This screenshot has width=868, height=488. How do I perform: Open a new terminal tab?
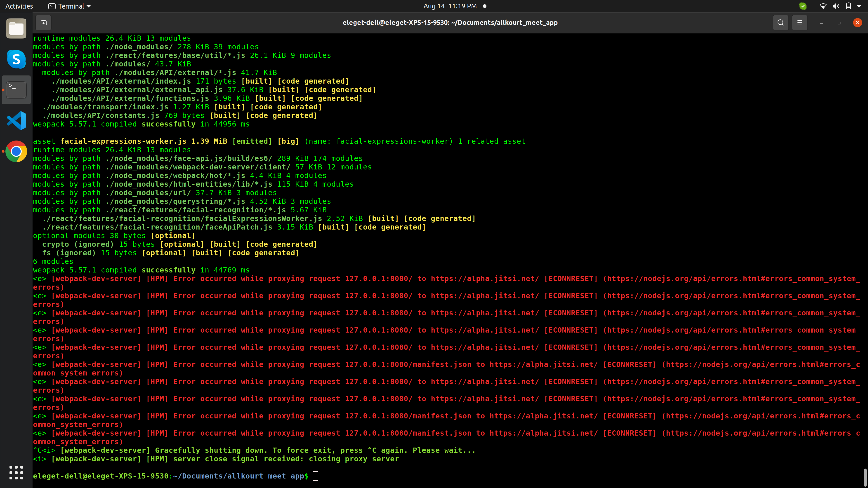tap(43, 23)
